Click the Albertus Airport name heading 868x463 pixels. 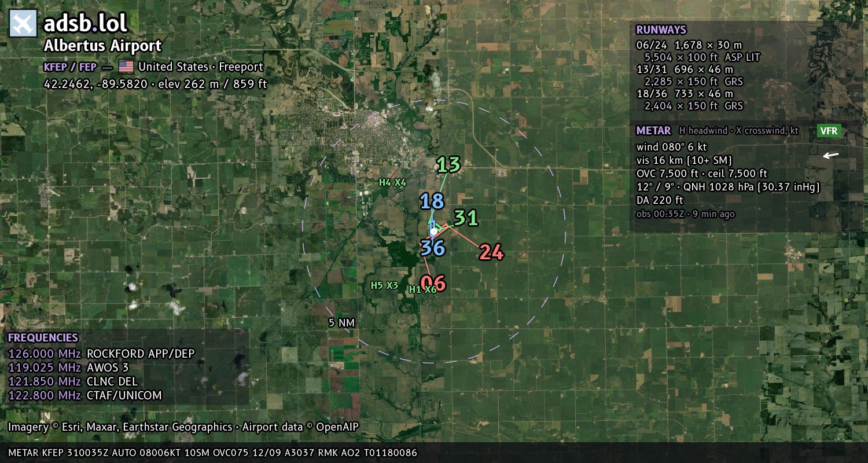coord(103,46)
